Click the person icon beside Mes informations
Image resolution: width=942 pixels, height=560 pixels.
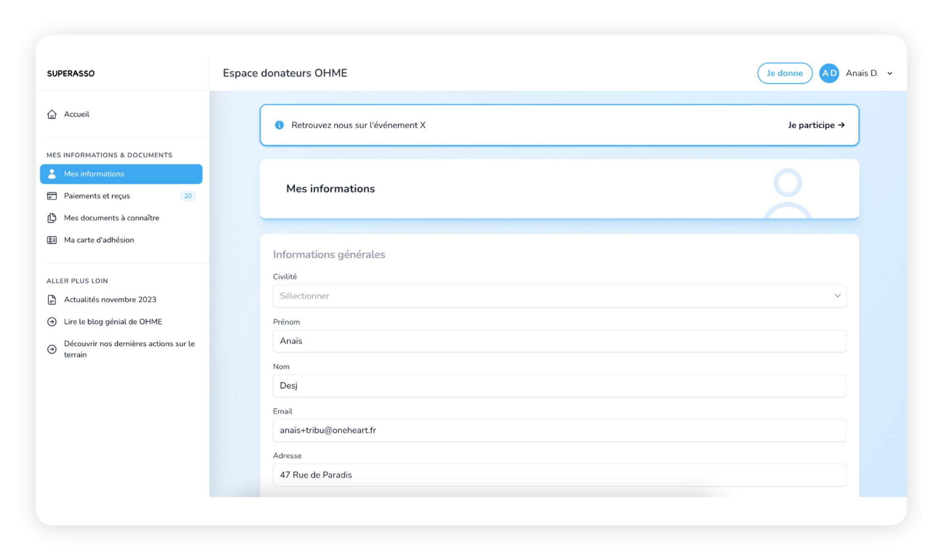coord(52,174)
